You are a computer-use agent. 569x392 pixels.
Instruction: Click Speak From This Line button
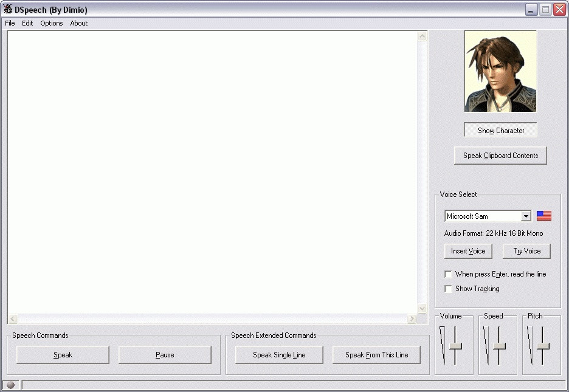(x=377, y=355)
